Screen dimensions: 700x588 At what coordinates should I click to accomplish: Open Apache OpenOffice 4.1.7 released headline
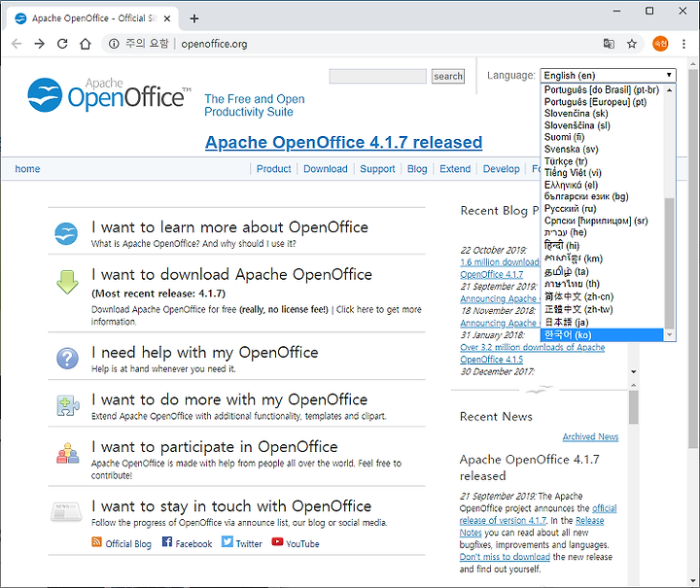(344, 142)
